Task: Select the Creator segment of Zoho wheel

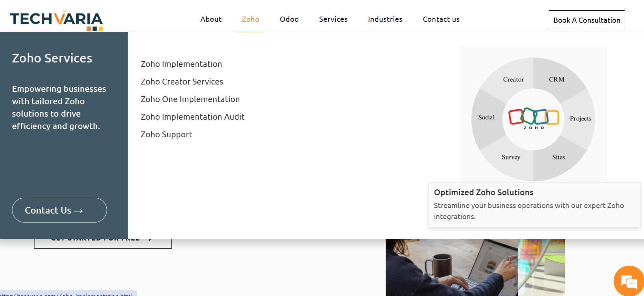Action: [x=513, y=79]
